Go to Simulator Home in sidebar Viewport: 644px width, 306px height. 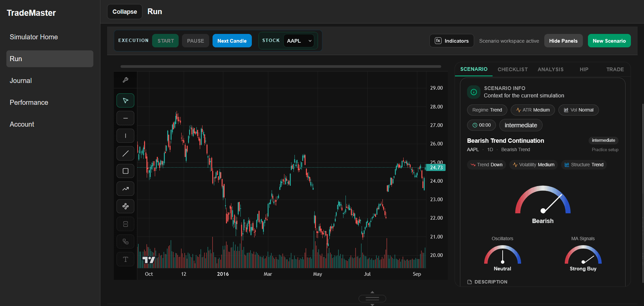click(50, 37)
